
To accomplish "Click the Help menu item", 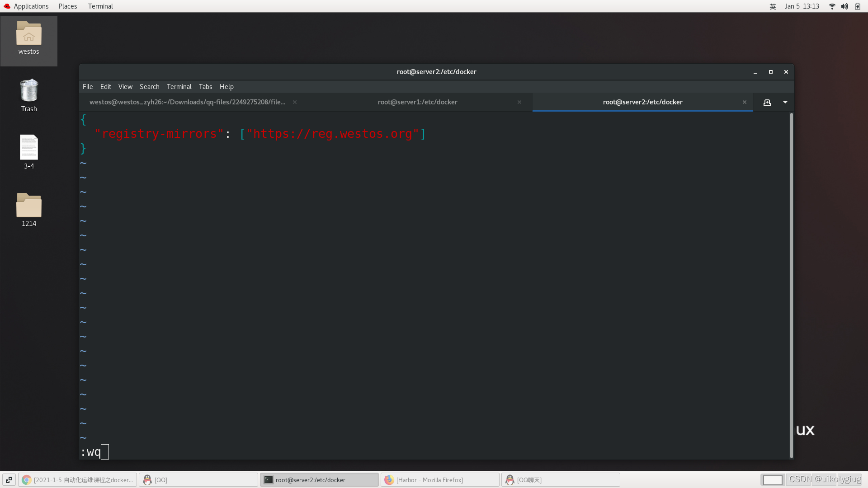I will point(226,86).
